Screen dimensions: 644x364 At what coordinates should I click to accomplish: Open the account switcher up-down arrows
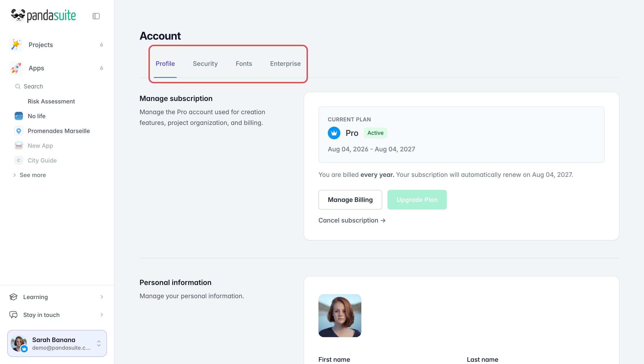(x=99, y=343)
